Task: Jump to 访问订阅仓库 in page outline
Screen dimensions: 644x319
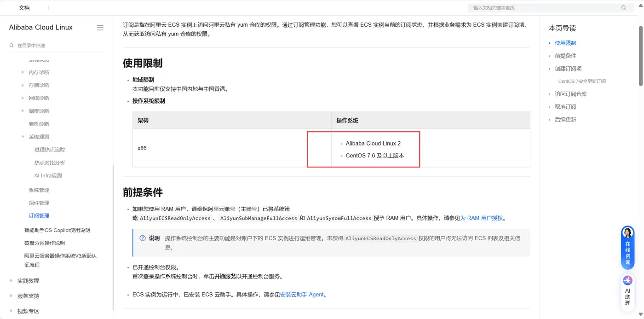Action: [x=571, y=94]
